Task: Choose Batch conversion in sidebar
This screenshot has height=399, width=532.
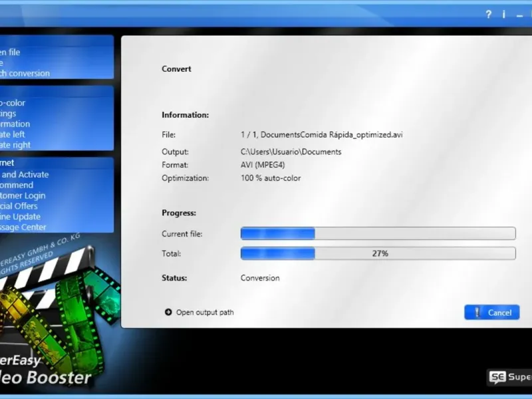Action: pos(25,73)
